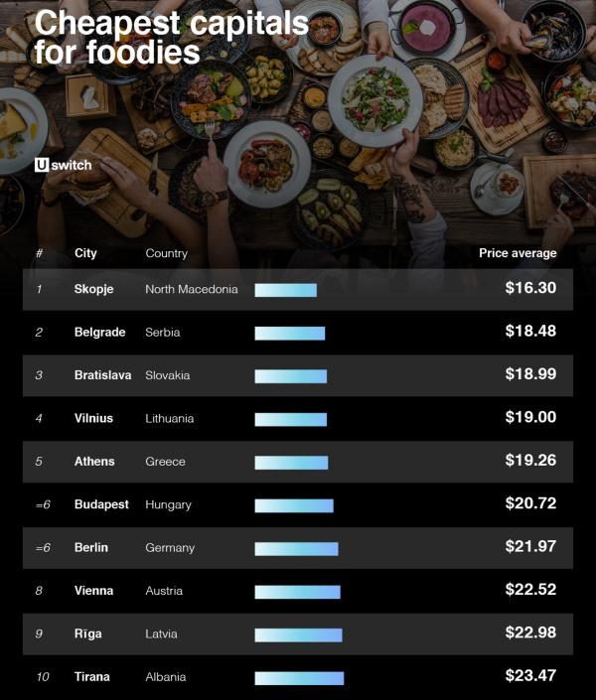Viewport: 596px width, 700px height.
Task: Click the Albania country label
Action: coord(165,677)
